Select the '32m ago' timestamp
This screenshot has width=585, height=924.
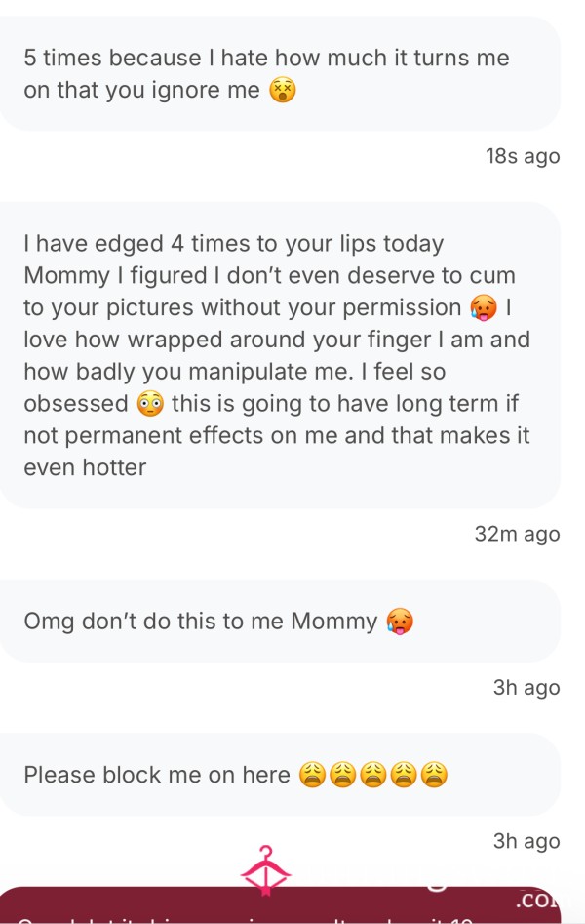pos(518,535)
